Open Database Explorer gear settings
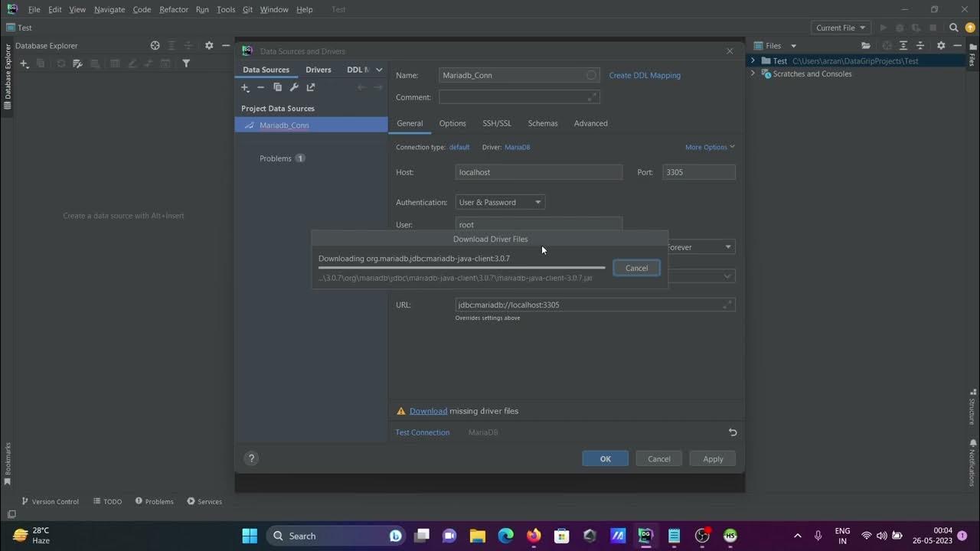 (x=209, y=46)
